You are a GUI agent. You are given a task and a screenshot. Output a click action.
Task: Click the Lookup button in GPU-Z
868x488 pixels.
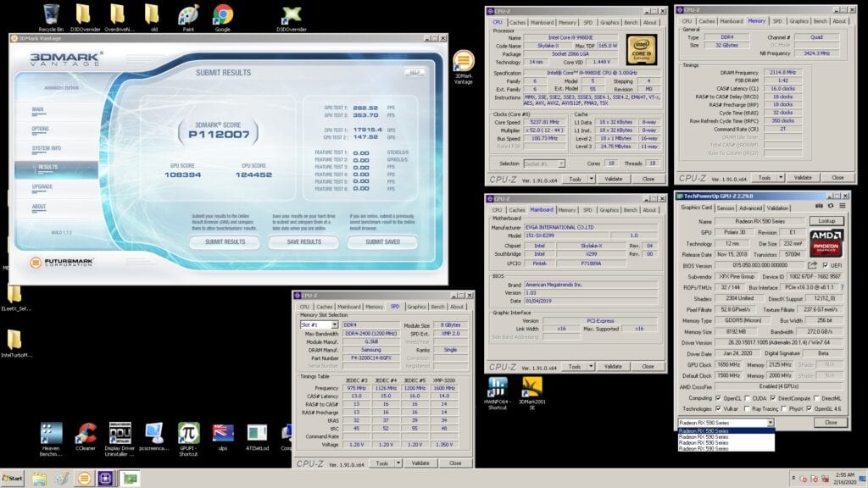[826, 221]
